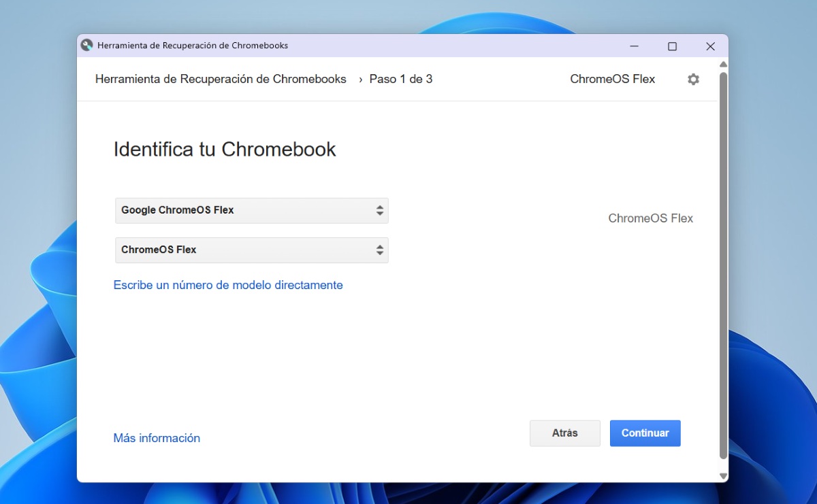Click the ChromeOS Flex label in header
The image size is (817, 504).
(612, 79)
